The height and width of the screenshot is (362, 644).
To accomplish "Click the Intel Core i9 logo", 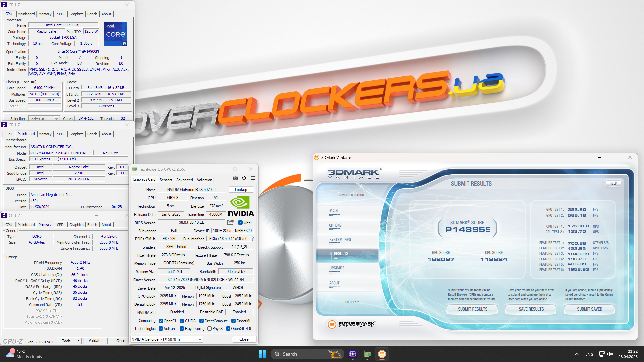I will [115, 34].
